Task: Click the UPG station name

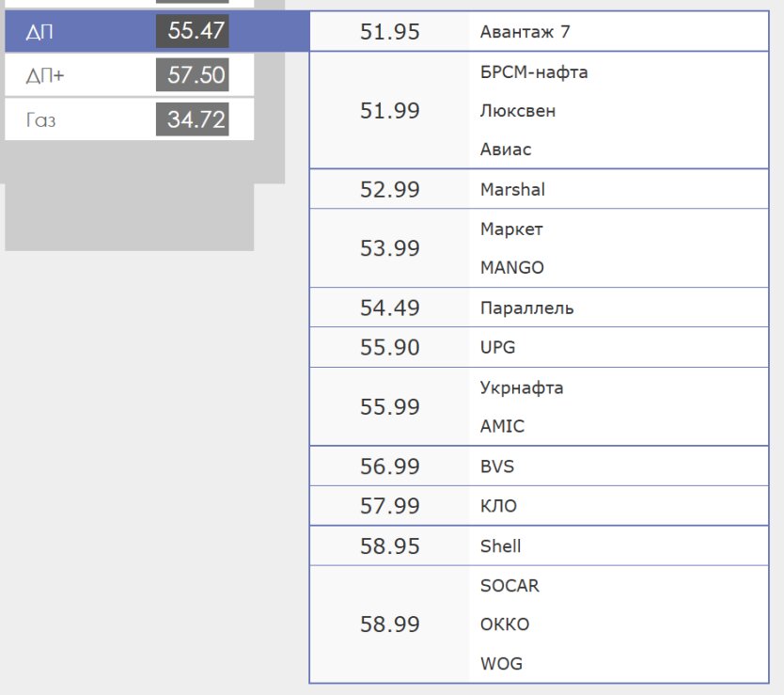Action: pyautogui.click(x=497, y=347)
